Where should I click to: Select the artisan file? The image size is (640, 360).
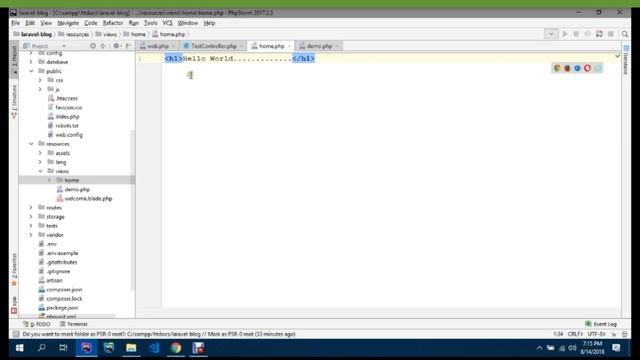pyautogui.click(x=50, y=280)
